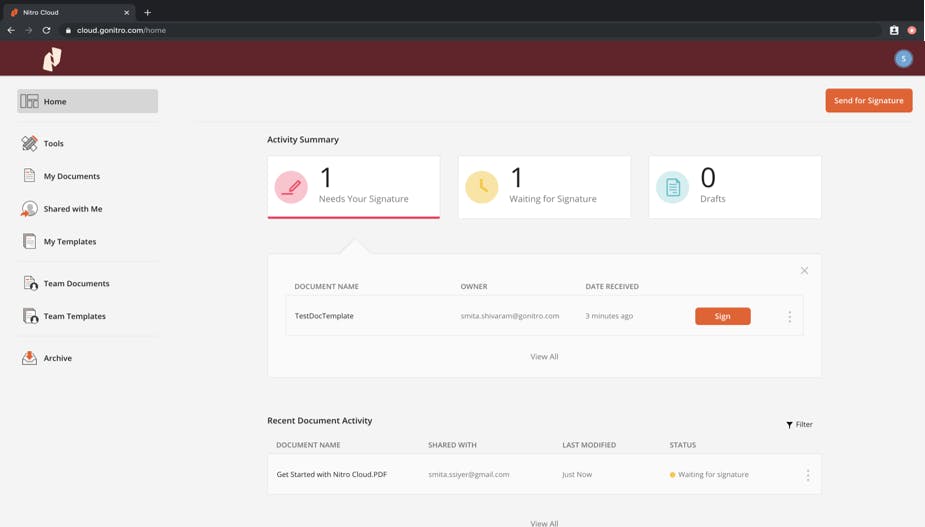The height and width of the screenshot is (527, 925).
Task: Click the Team Templates icon
Action: (x=30, y=316)
